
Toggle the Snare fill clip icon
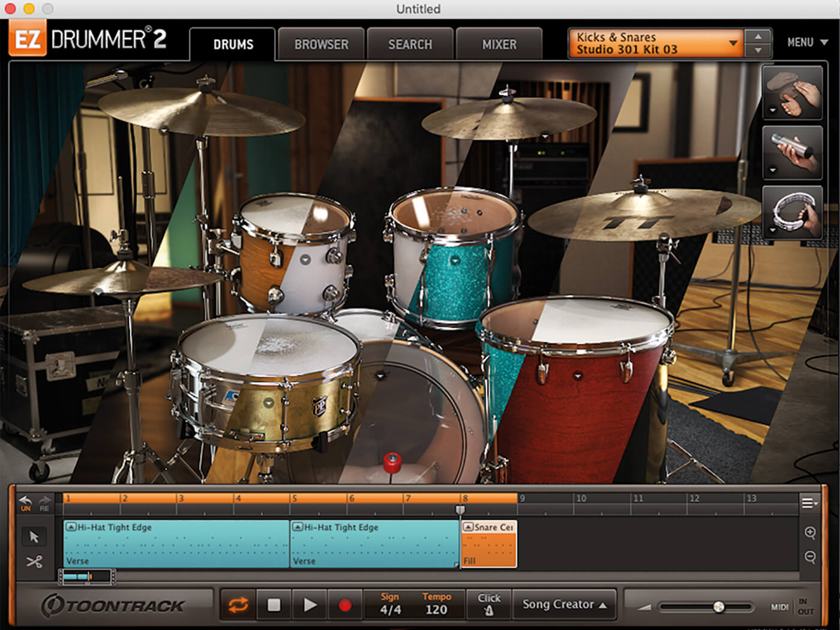click(468, 527)
